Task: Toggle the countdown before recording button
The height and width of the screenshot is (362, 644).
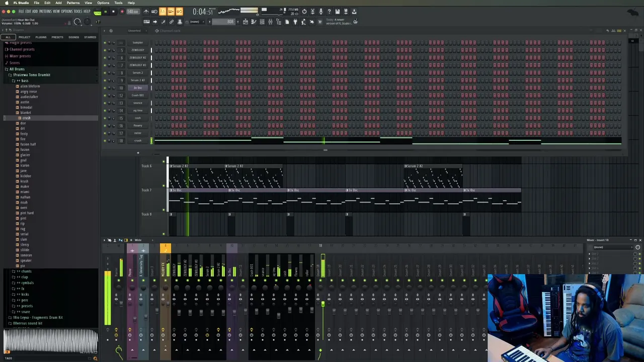Action: pos(163,12)
